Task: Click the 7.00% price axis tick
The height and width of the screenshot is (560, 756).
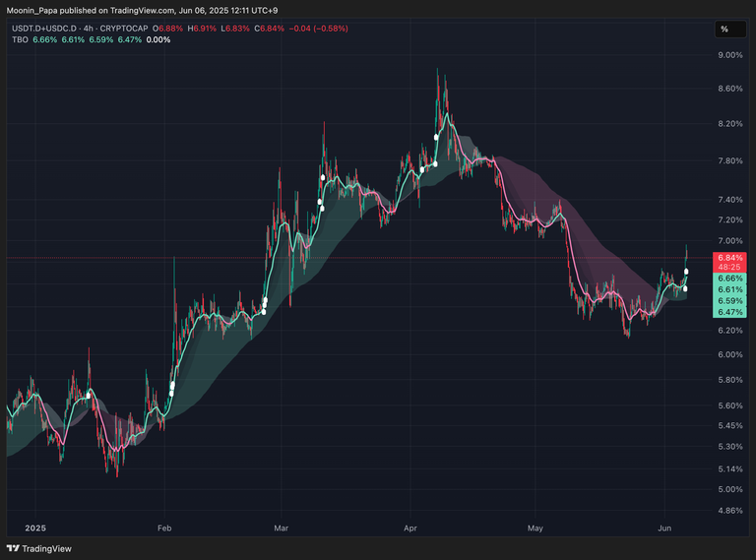Action: tap(730, 241)
